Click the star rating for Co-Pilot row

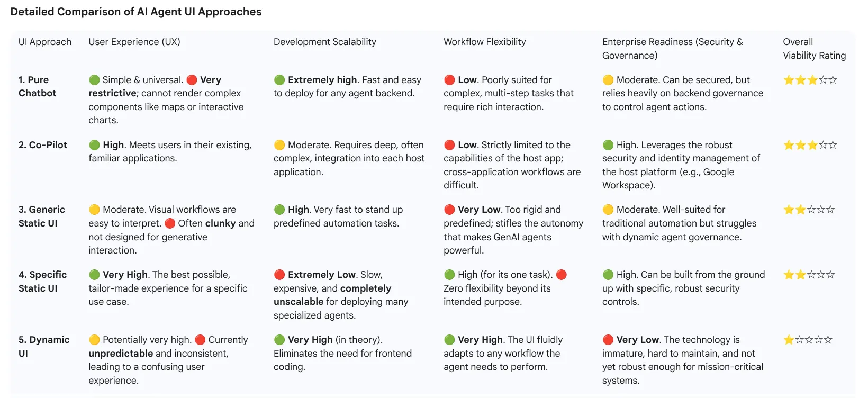click(810, 145)
